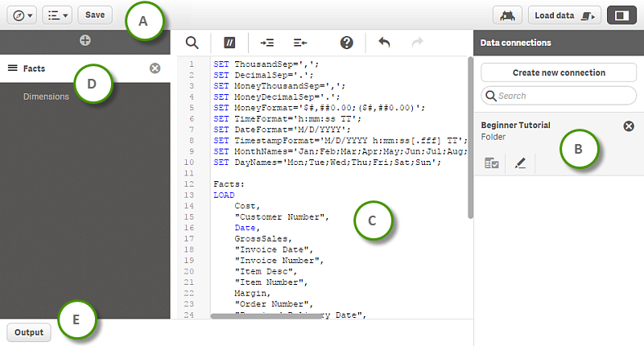644x346 pixels.
Task: Select data from Beginner Tutorial connection
Action: coord(491,163)
